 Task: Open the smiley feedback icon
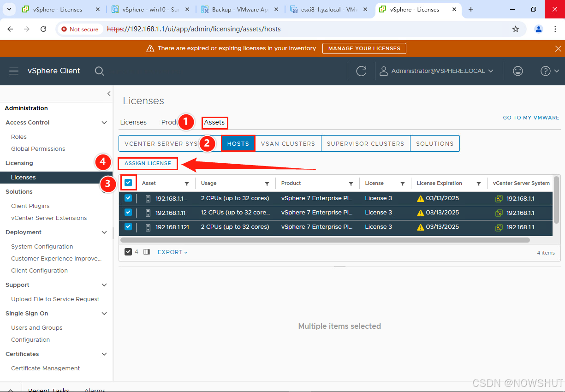[x=518, y=71]
